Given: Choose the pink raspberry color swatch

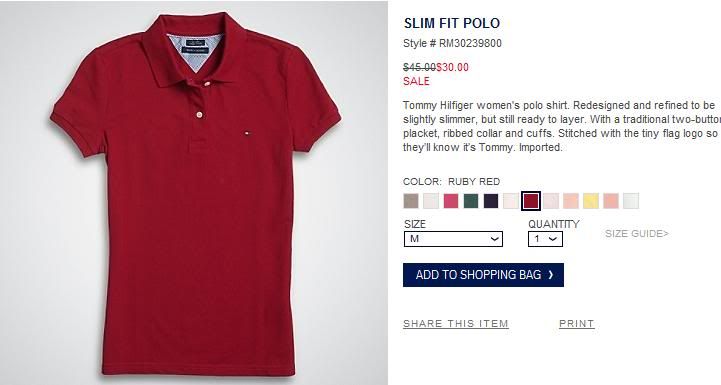Looking at the screenshot, I should (451, 201).
